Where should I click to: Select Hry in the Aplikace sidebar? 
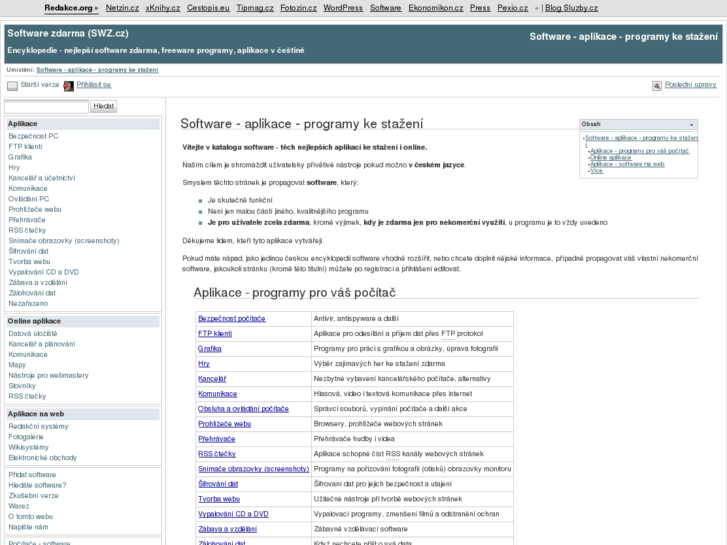click(x=14, y=167)
